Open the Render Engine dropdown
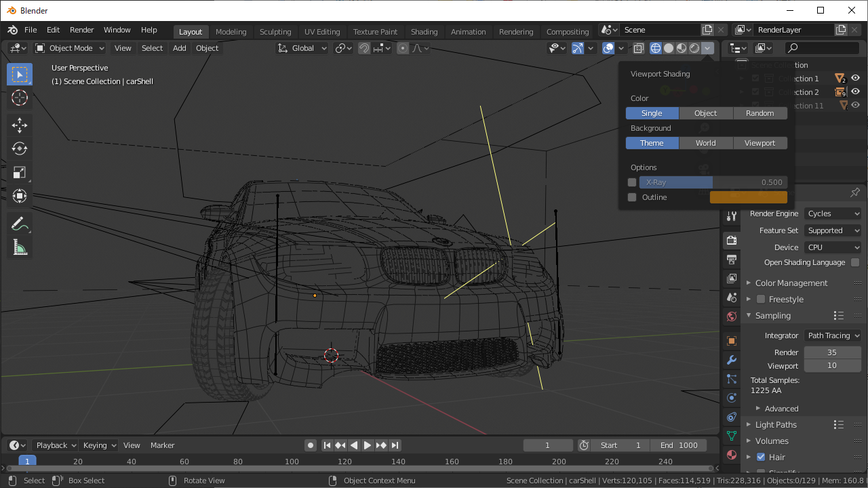This screenshot has width=868, height=488. (833, 213)
